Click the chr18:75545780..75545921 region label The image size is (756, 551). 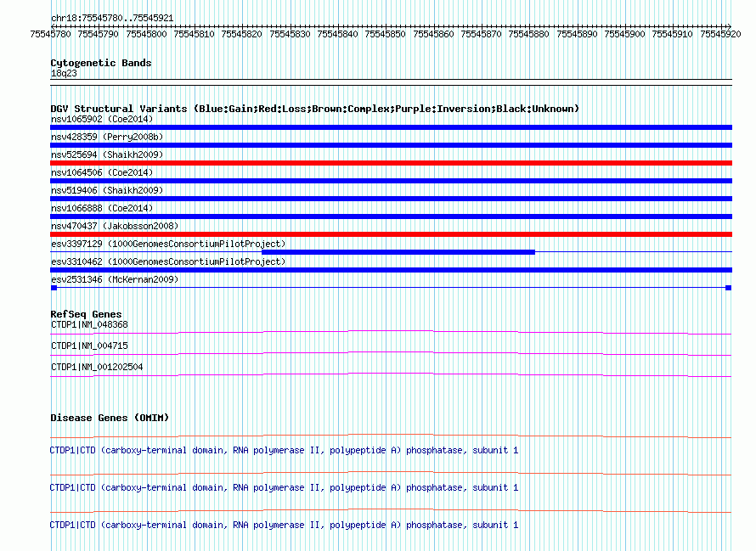tap(112, 18)
